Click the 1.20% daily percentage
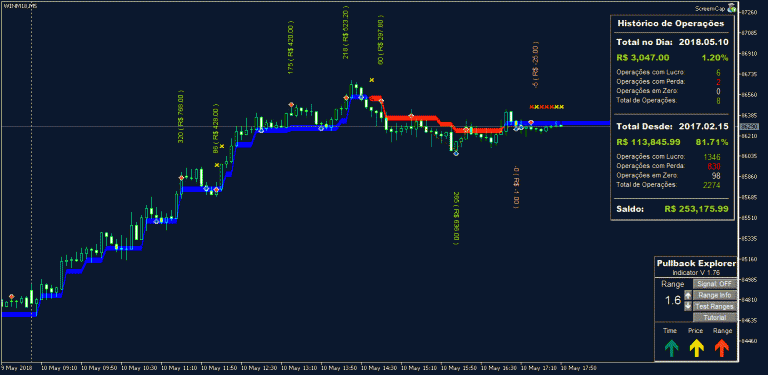The height and width of the screenshot is (375, 768). click(x=715, y=57)
